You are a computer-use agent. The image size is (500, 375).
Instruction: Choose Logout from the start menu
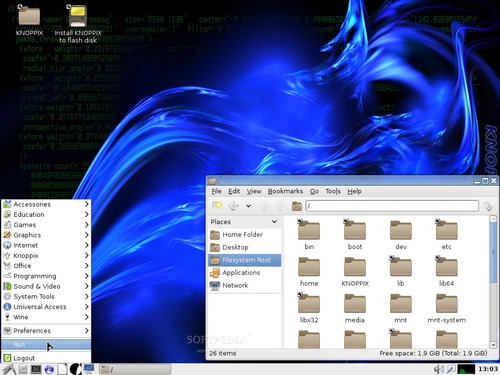tap(46, 358)
